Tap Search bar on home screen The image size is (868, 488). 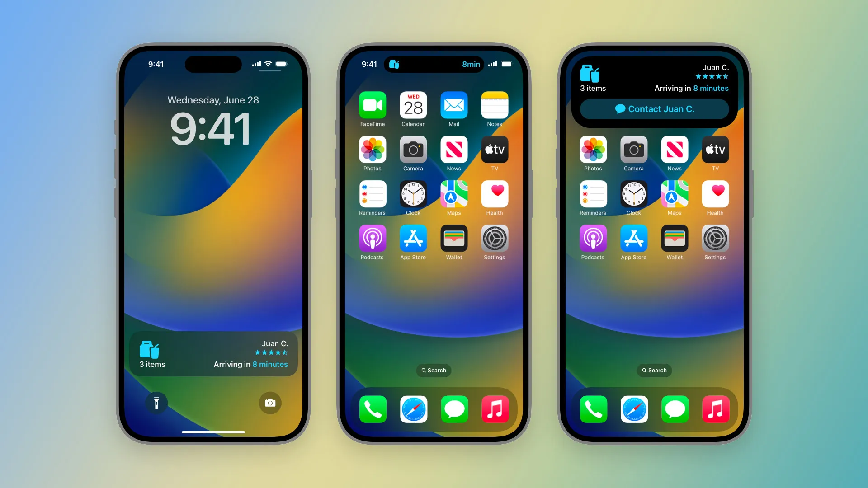434,370
